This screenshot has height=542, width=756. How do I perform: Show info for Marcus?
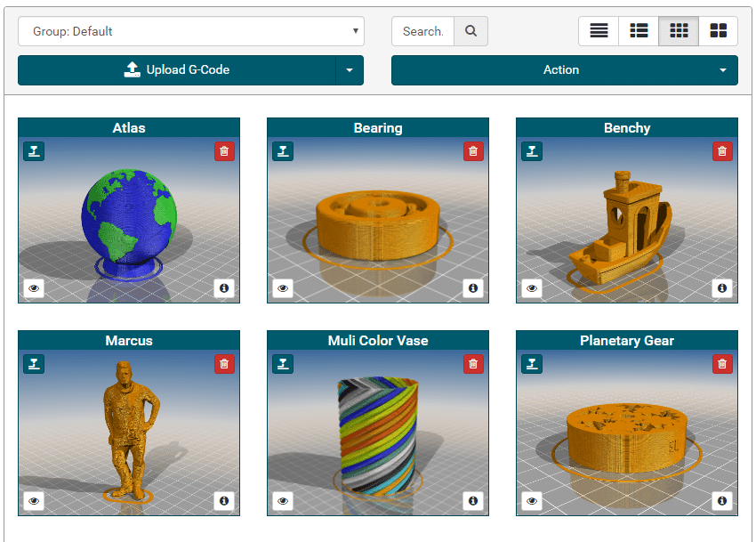[x=224, y=500]
